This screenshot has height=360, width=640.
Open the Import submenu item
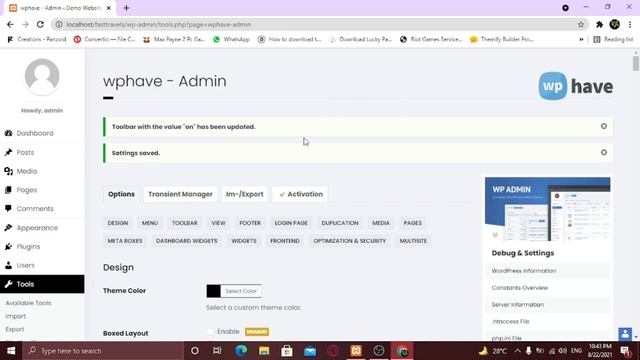[16, 316]
